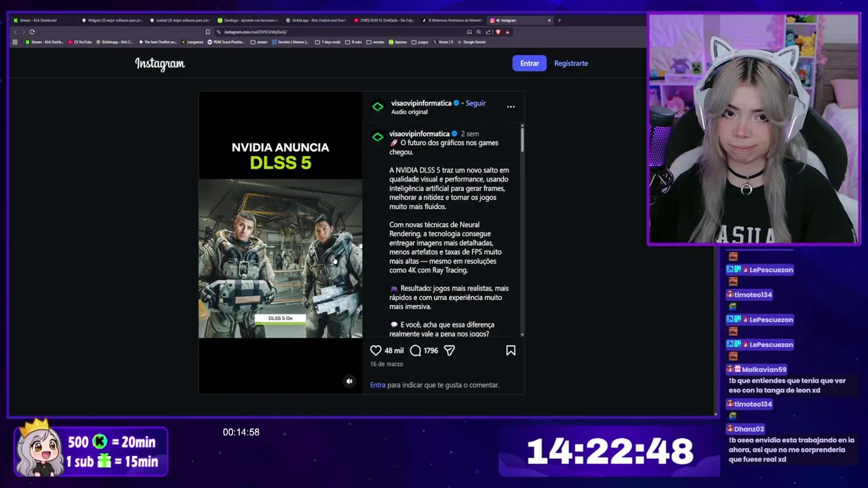Switch to the Duolingo tab
Screen dimensions: 868x488
pos(248,20)
